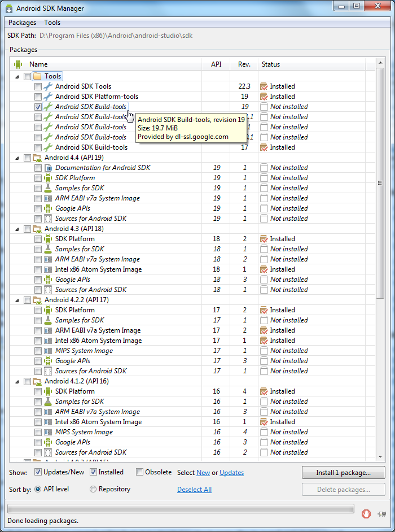Open the Packages menu
395x532 pixels.
pos(22,23)
